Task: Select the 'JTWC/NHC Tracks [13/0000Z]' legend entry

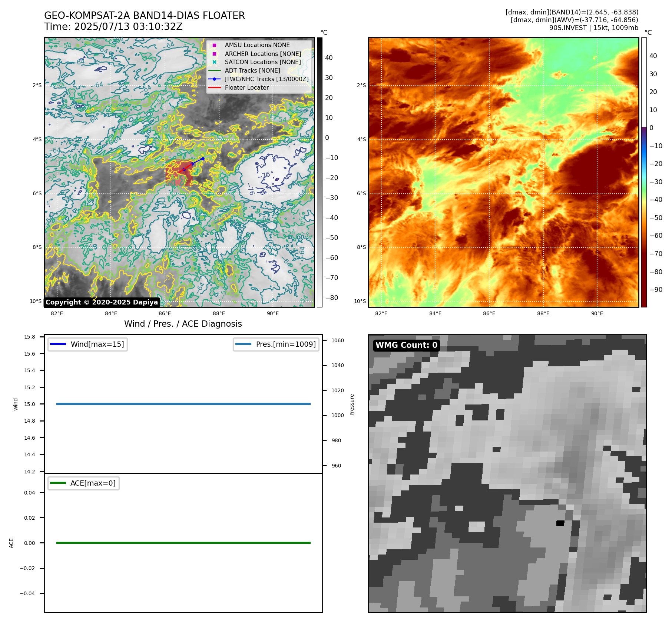Action: tap(267, 79)
